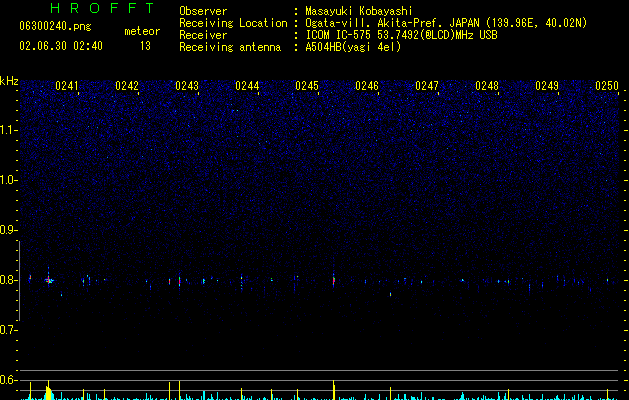Select receiver text ICOM IC-575 53.7492 MHz USB
This screenshot has width=629, height=400.
[402, 35]
